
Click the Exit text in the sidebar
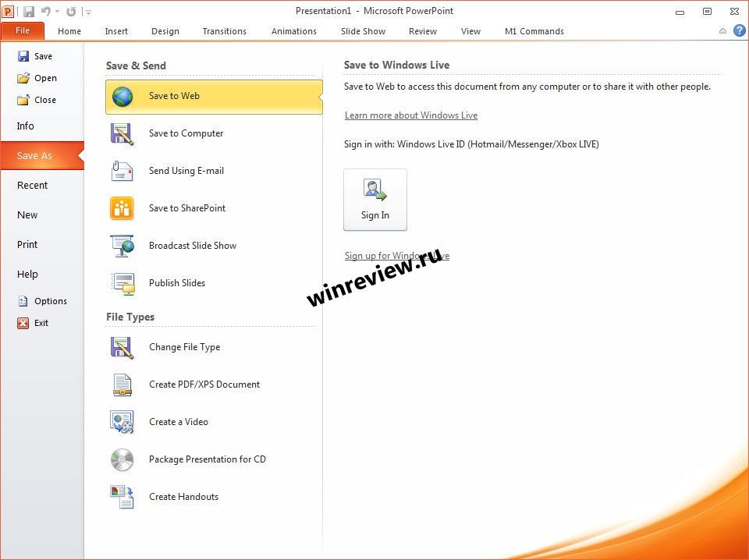(x=41, y=323)
